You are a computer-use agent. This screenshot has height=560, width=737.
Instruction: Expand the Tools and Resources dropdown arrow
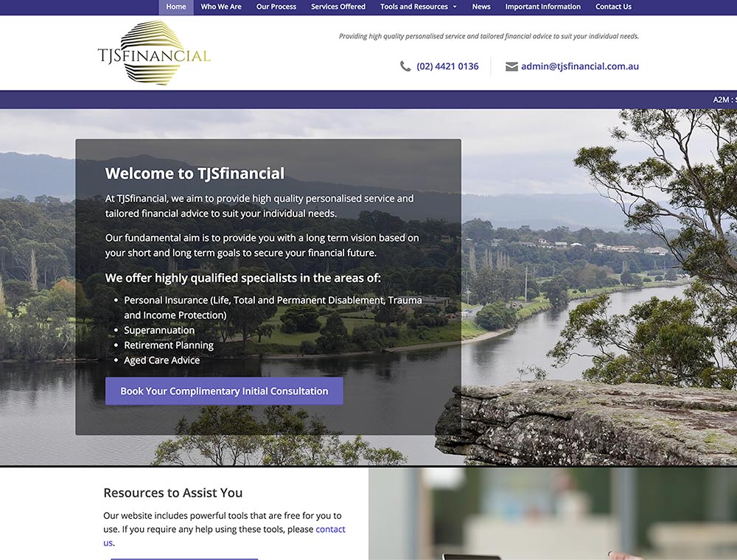455,7
